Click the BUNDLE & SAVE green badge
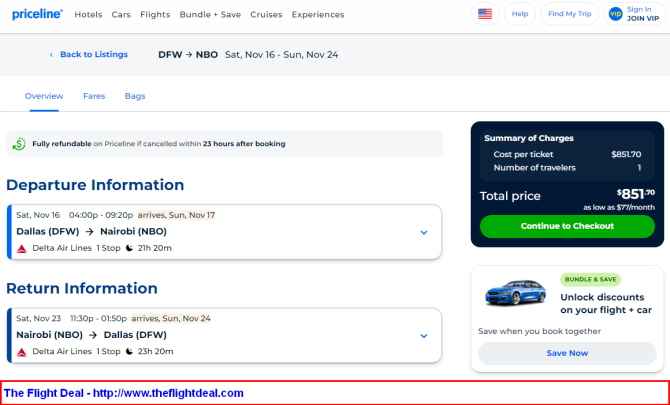Image resolution: width=670 pixels, height=405 pixels. [591, 280]
